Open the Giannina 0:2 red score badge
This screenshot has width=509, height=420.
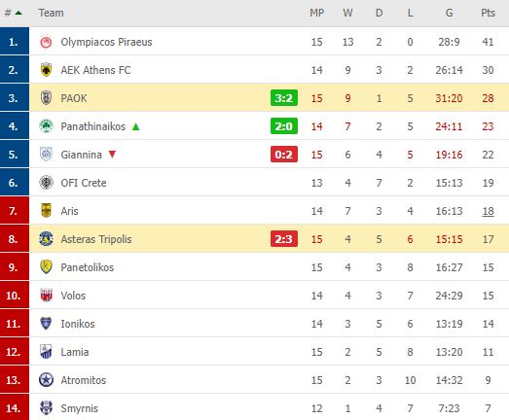click(x=284, y=155)
